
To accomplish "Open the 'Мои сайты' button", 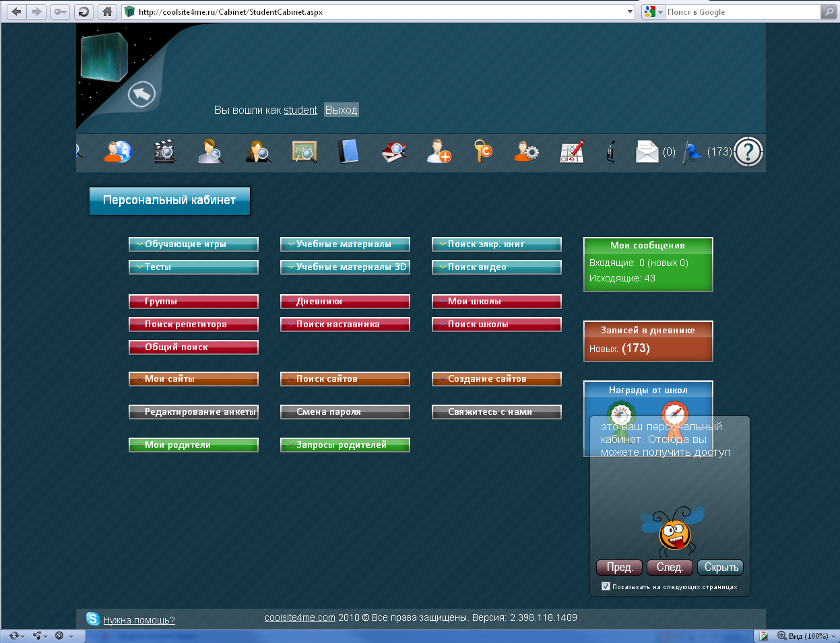I will point(193,379).
